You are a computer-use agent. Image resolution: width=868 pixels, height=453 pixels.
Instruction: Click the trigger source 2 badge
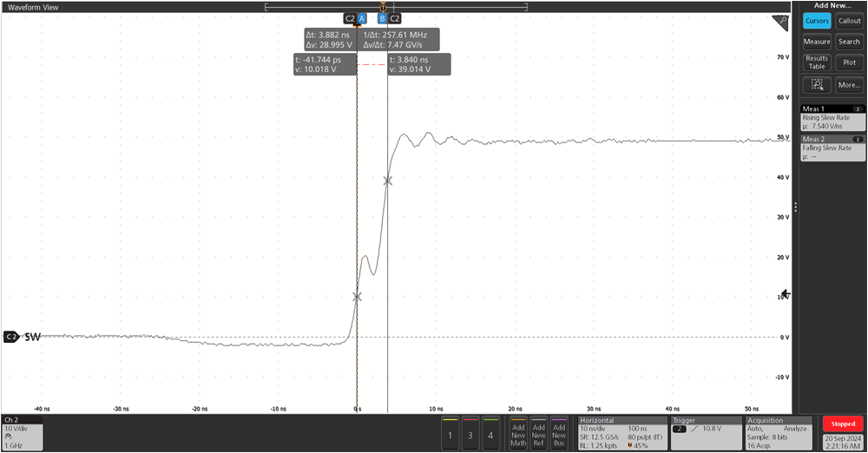point(679,429)
